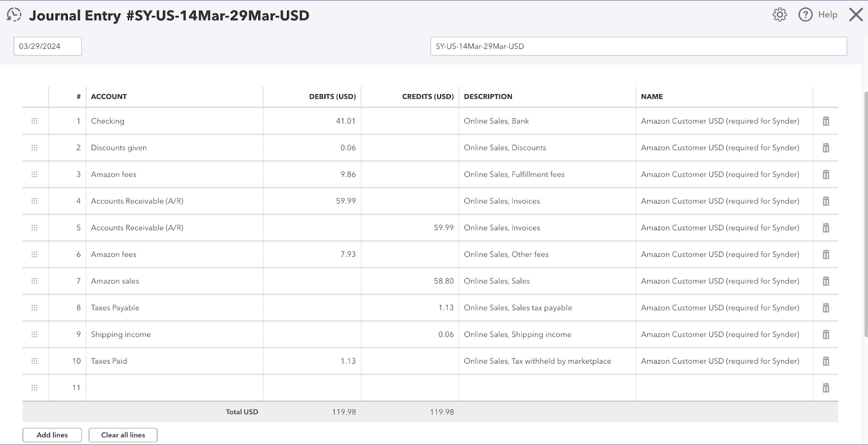The height and width of the screenshot is (445, 868).
Task: Click the Clear all lines button
Action: point(123,435)
